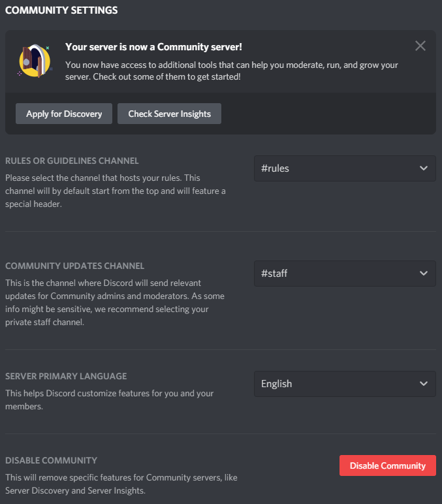Viewport: 442px width, 504px height.
Task: Click the community updates description paragraph
Action: 116,302
